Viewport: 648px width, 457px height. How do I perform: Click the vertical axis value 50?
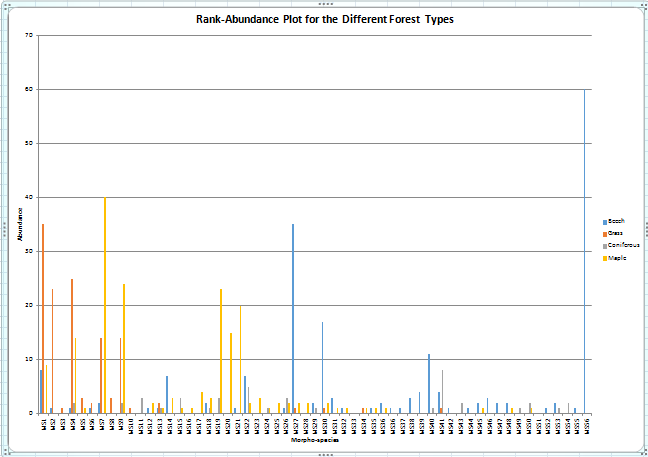(29, 143)
